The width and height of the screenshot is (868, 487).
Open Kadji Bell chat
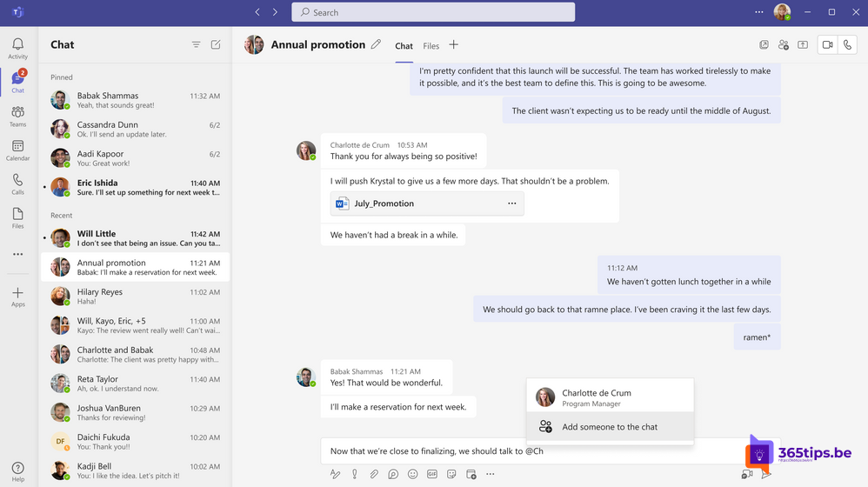tap(135, 470)
